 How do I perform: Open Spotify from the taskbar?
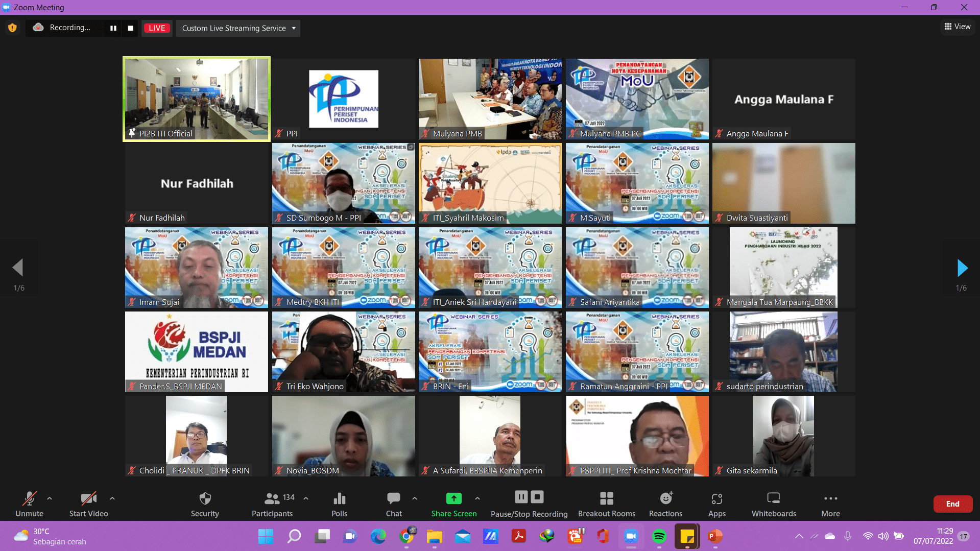(659, 536)
